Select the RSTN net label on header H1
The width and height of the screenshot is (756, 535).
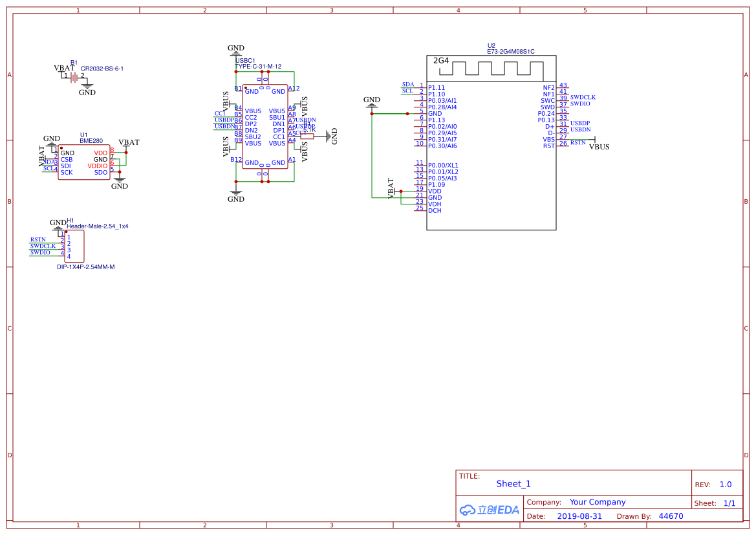pyautogui.click(x=38, y=239)
